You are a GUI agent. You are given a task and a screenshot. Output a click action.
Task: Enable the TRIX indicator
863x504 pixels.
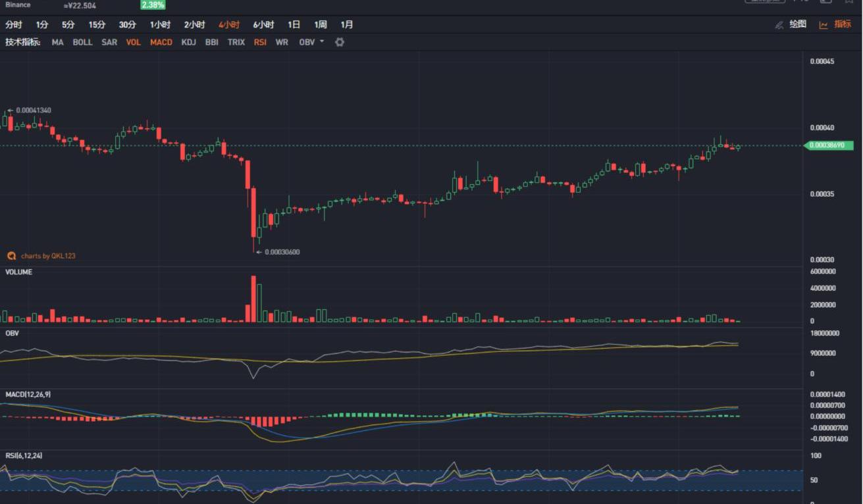[x=236, y=42]
